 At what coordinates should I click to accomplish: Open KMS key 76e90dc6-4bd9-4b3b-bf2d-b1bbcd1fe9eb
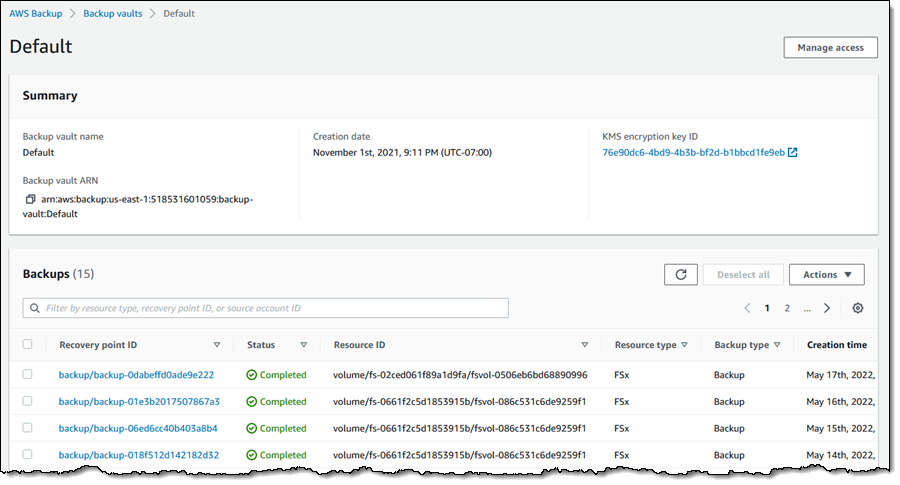[693, 153]
